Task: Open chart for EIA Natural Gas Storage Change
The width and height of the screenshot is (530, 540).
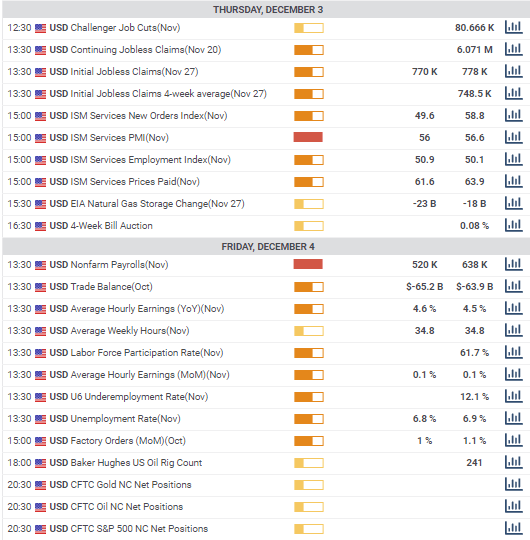Action: click(513, 204)
